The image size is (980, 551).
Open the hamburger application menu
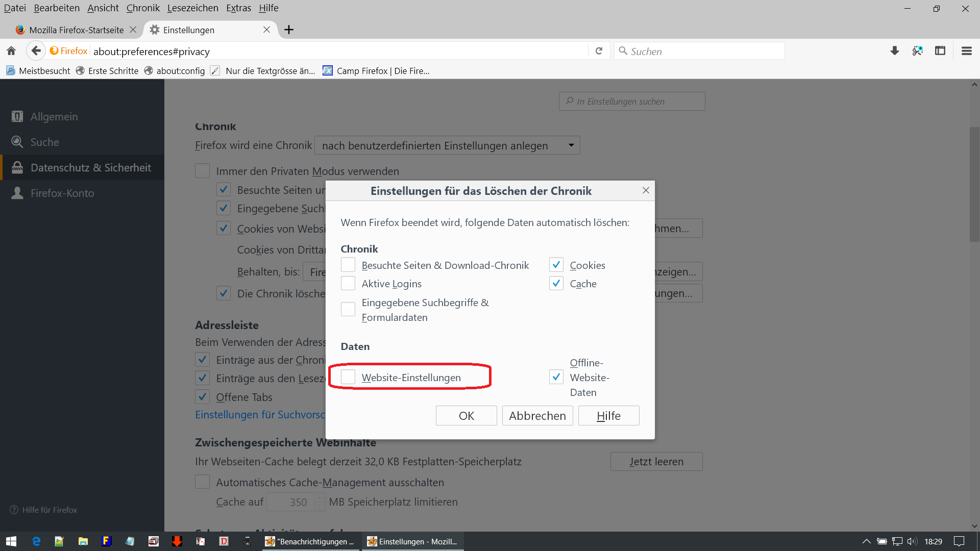(x=966, y=51)
